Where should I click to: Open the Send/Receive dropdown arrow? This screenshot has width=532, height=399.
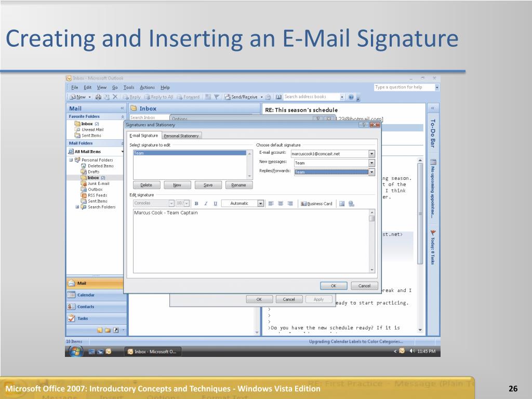click(262, 97)
